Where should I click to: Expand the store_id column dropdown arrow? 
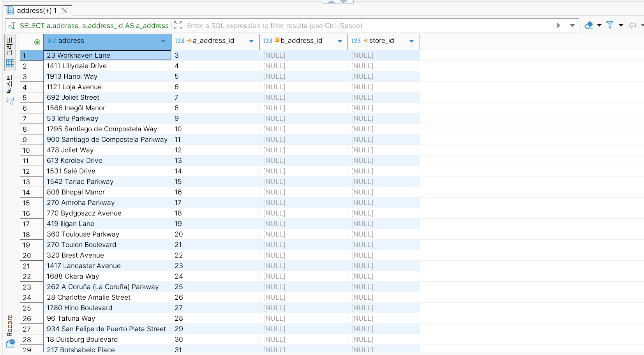pos(411,41)
